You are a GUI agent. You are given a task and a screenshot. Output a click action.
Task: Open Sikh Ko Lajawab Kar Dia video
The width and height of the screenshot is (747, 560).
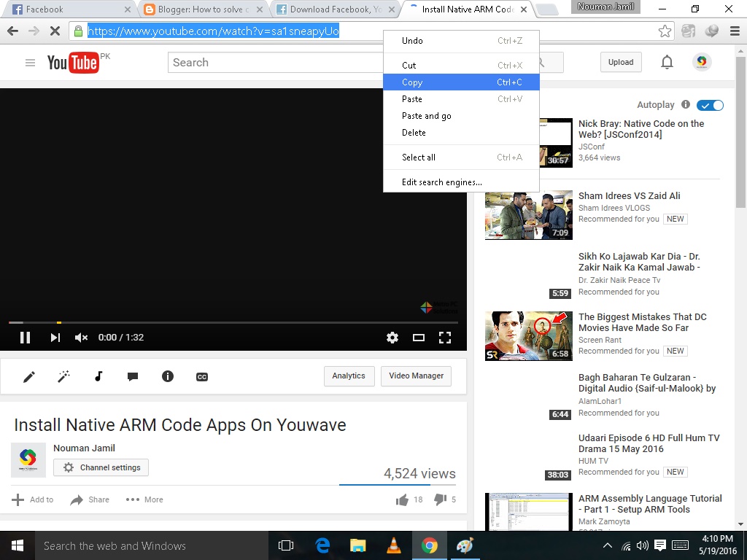pos(639,262)
